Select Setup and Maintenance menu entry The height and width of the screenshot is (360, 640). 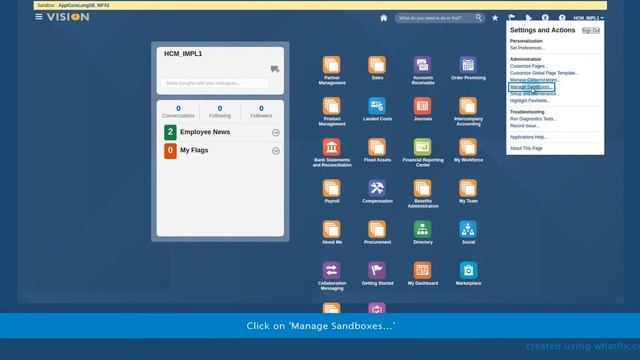click(x=535, y=94)
